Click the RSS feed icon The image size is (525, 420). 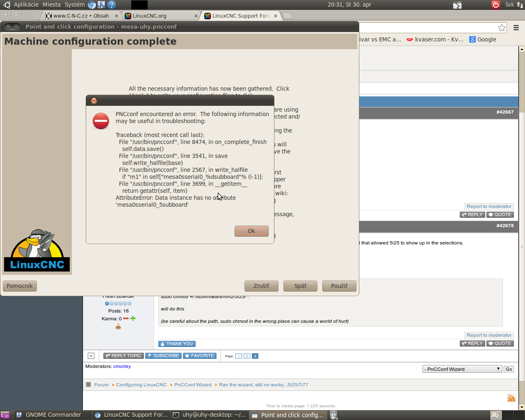(x=511, y=398)
